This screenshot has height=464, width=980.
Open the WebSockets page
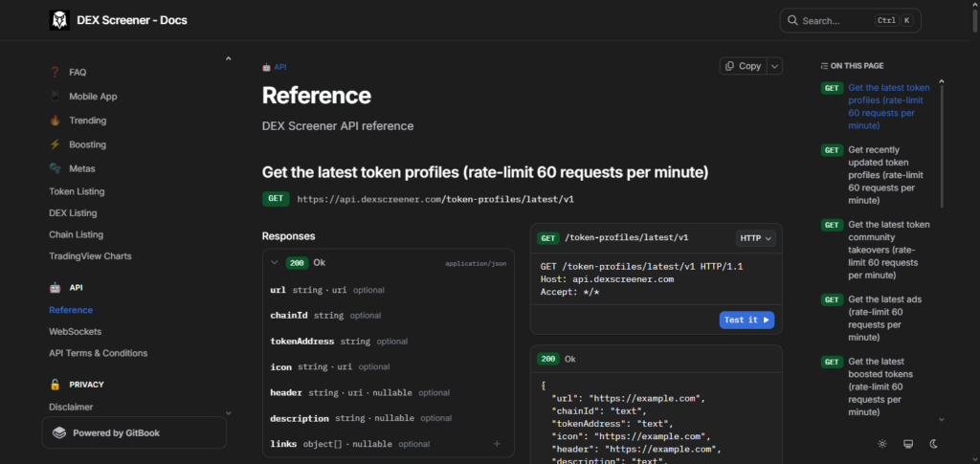pyautogui.click(x=76, y=332)
